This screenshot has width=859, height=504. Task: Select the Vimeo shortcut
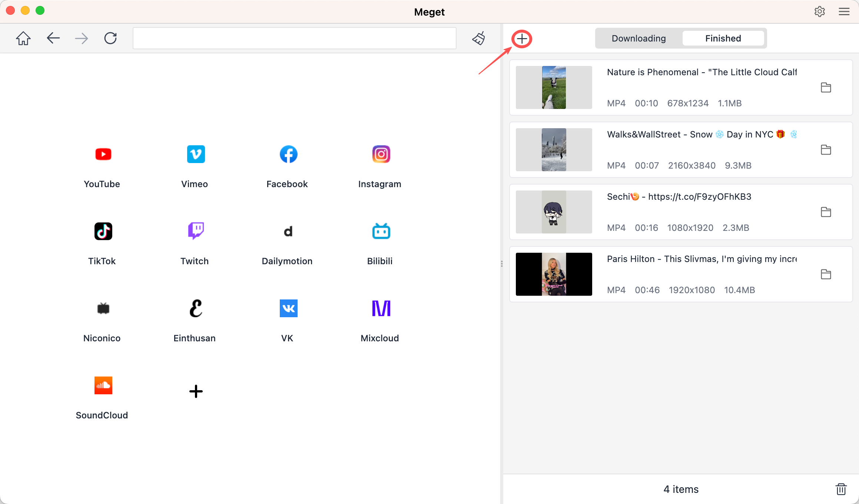[x=195, y=154]
